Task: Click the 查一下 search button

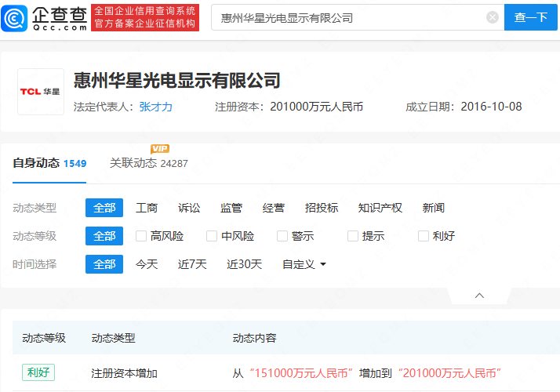Action: [530, 17]
